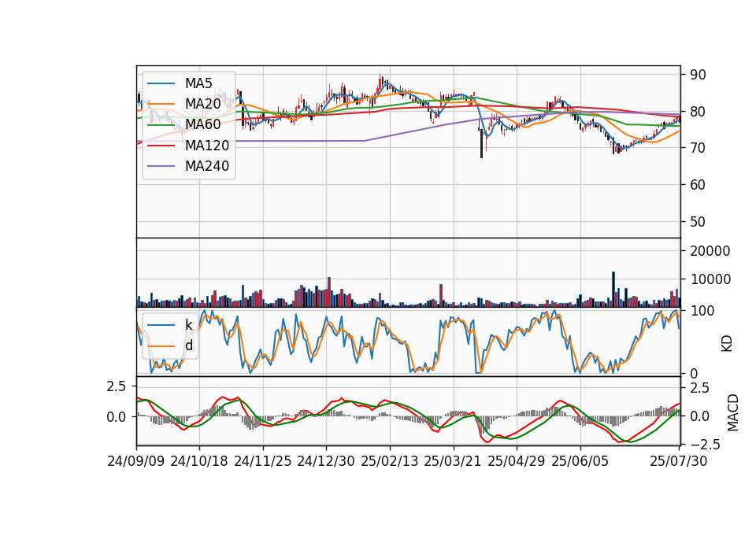
Task: Click the 25/07/30 date label
Action: pyautogui.click(x=679, y=461)
